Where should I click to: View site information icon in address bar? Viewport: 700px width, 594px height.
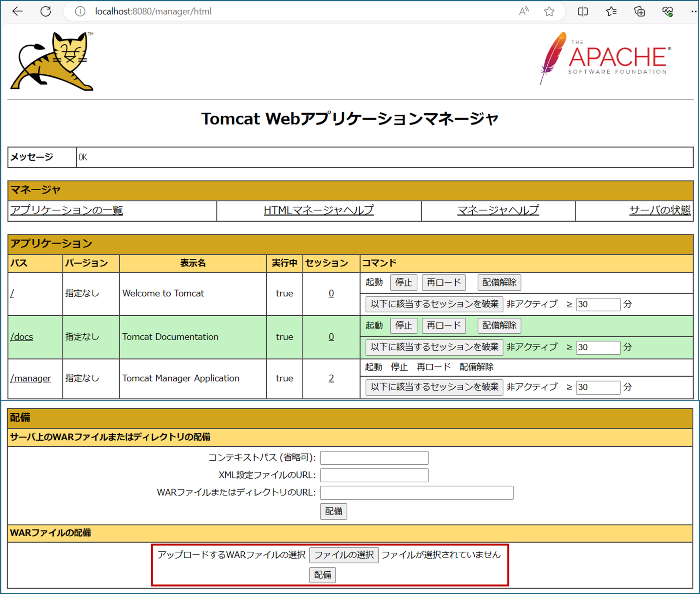(80, 11)
